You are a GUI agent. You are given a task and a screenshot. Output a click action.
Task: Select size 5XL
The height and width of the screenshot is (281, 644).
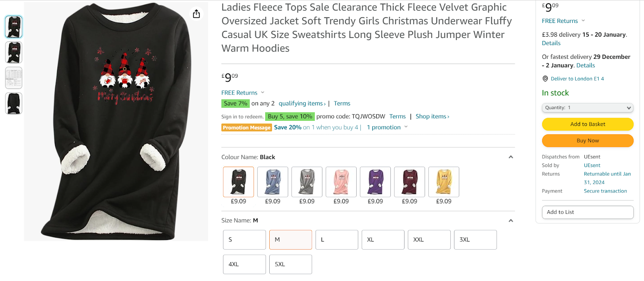[x=291, y=264]
